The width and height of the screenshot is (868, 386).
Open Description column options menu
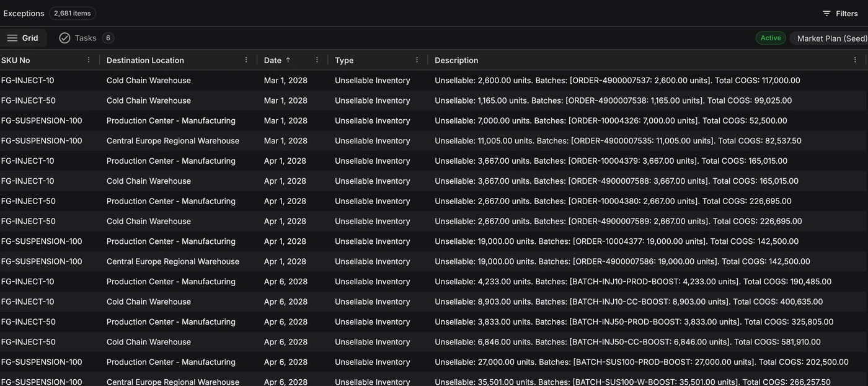[855, 60]
